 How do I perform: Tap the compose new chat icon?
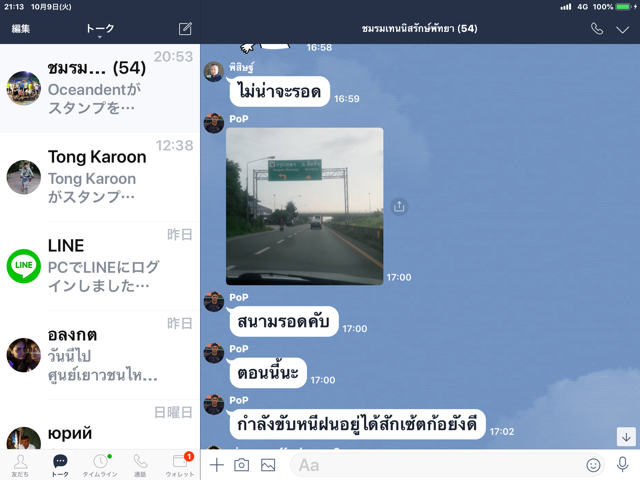(185, 29)
